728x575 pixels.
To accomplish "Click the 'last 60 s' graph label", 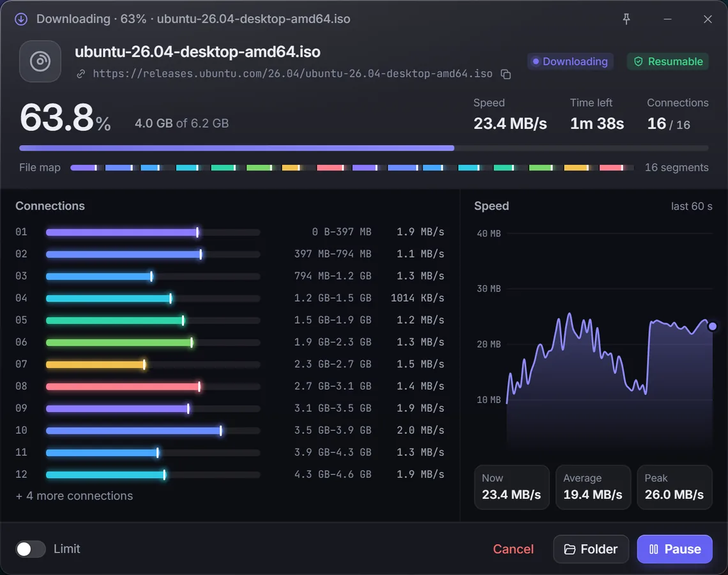I will [x=692, y=206].
